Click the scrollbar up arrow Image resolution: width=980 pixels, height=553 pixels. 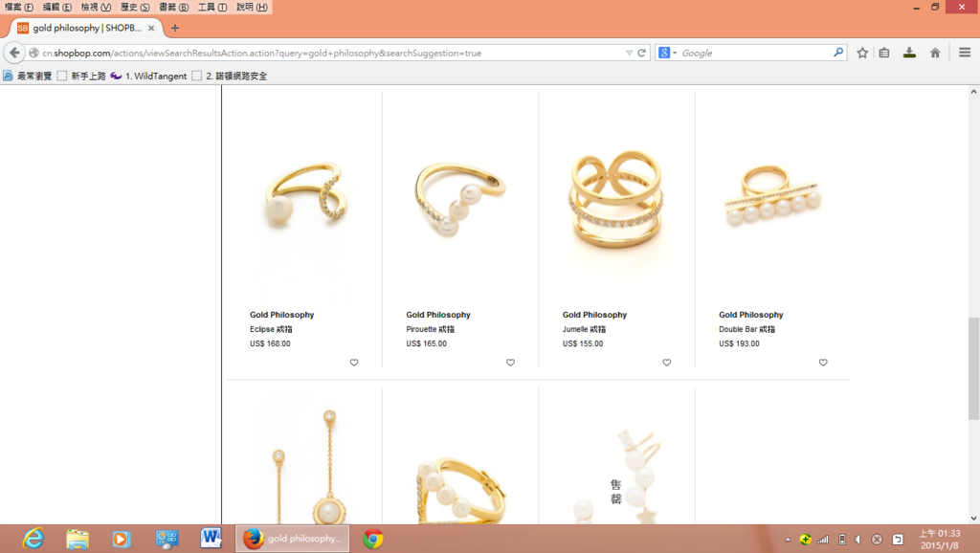(x=973, y=91)
